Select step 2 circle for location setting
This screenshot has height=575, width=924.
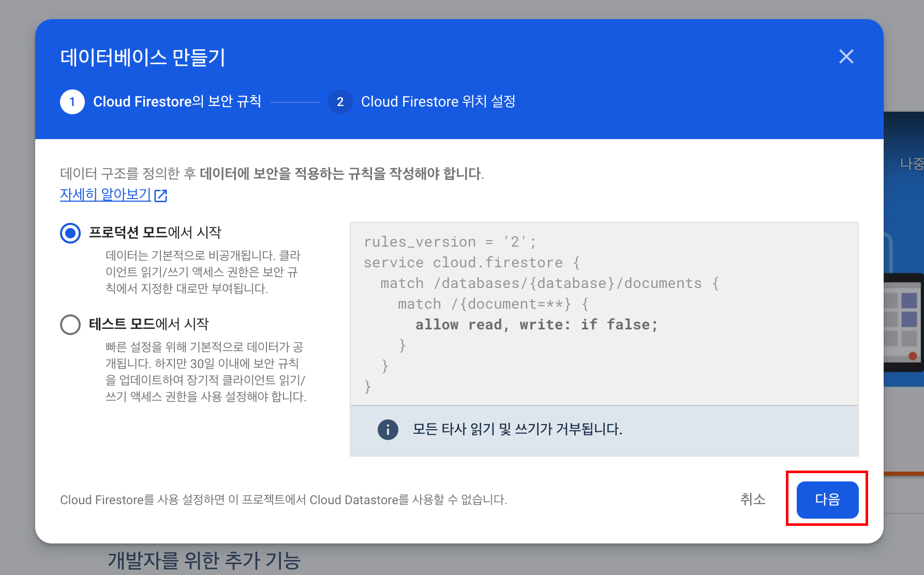click(x=340, y=102)
